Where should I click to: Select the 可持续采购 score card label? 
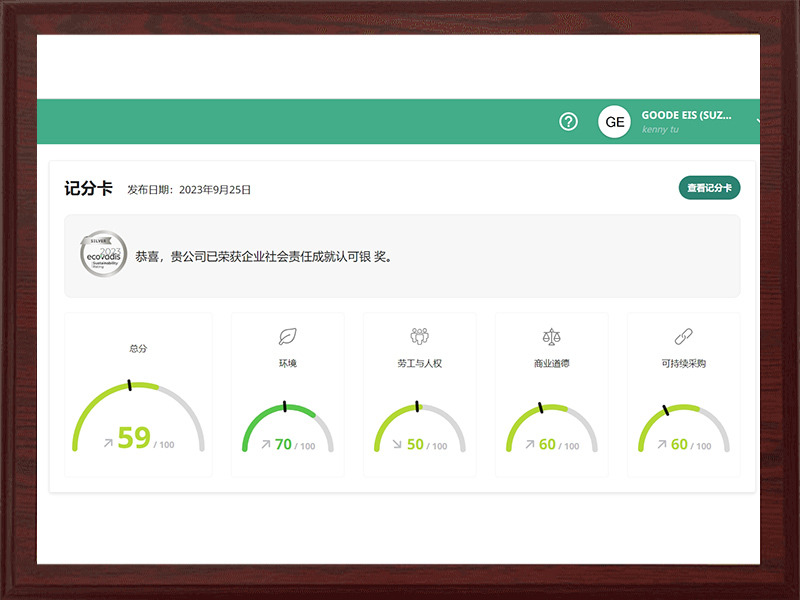pos(683,364)
